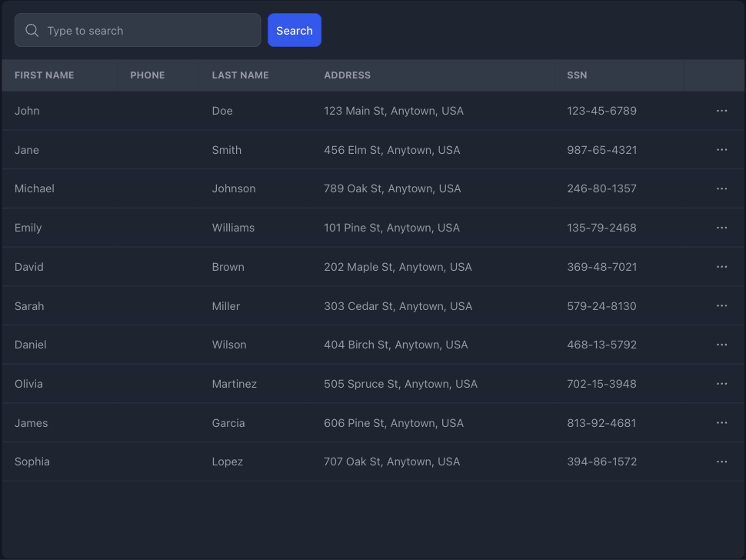Viewport: 746px width, 560px height.
Task: Focus the Type to search field
Action: click(146, 31)
